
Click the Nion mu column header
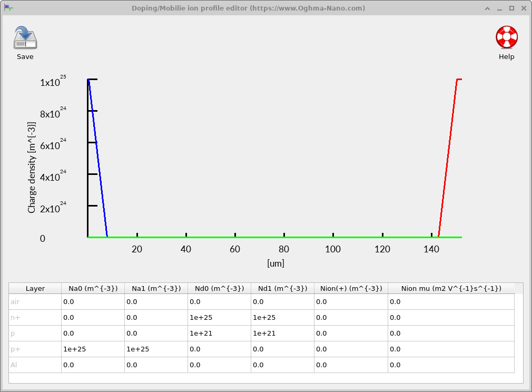pyautogui.click(x=450, y=288)
